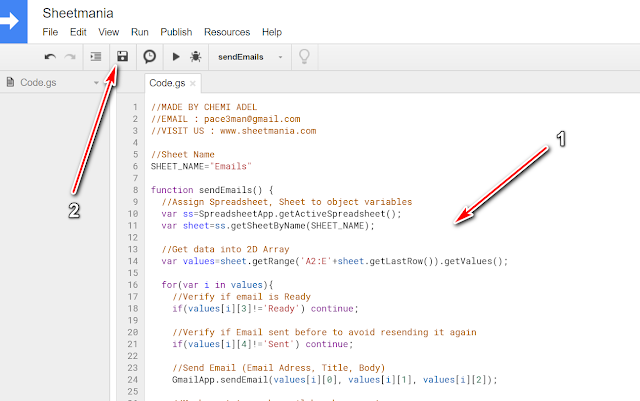Image resolution: width=640 pixels, height=401 pixels.
Task: Click line number 16 in the gutter
Action: [133, 285]
